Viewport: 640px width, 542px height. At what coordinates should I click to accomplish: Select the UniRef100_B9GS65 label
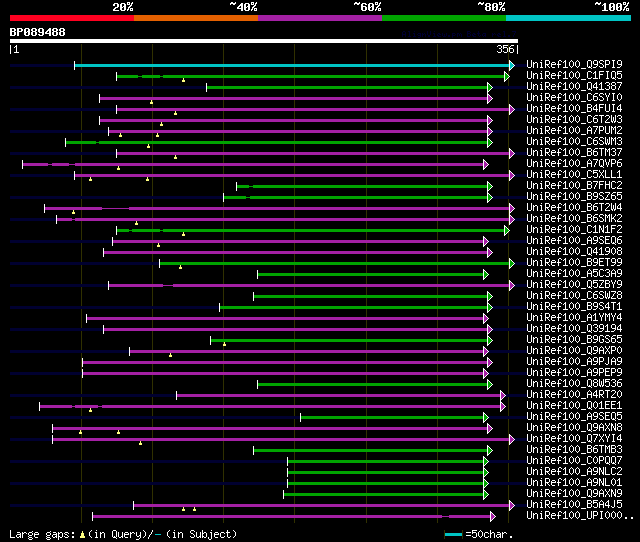click(574, 340)
